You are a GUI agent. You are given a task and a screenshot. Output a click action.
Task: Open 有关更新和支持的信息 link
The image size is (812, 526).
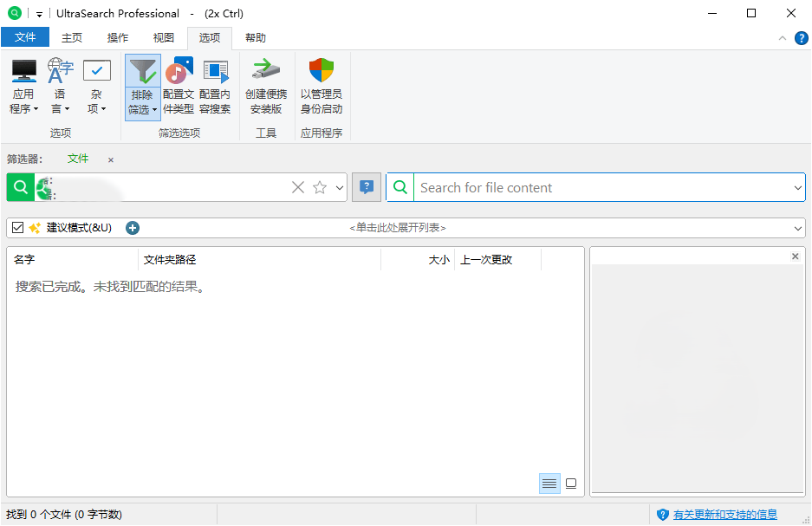(725, 515)
